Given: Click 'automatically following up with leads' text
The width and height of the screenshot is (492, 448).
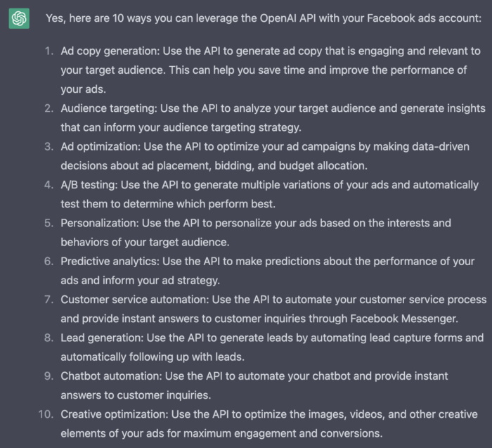Looking at the screenshot, I should (153, 357).
